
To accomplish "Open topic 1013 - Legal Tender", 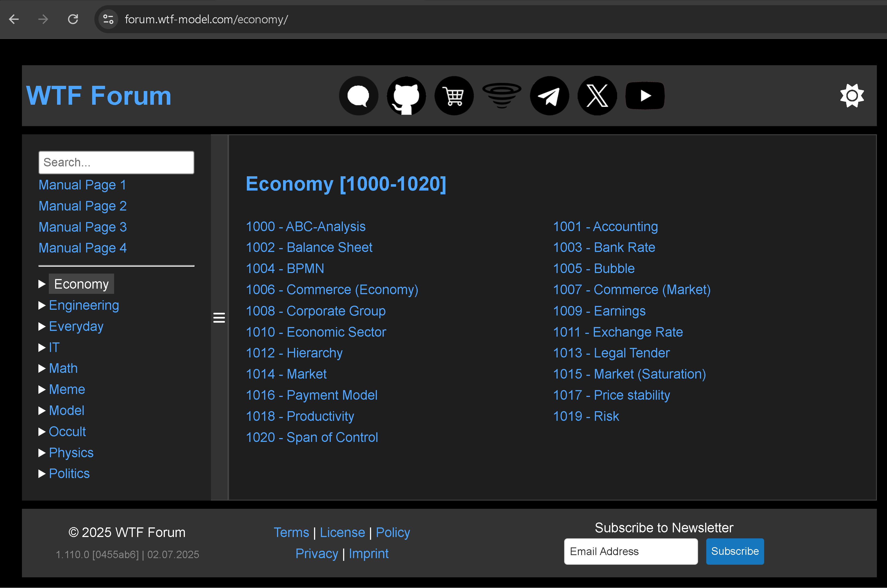I will [x=611, y=353].
